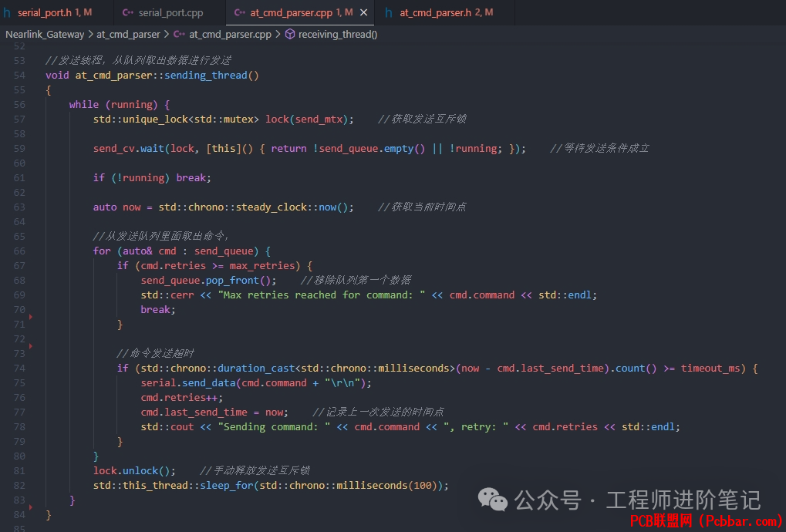The image size is (786, 532).
Task: Switch to serial_port.cpp tab
Action: pyautogui.click(x=170, y=12)
